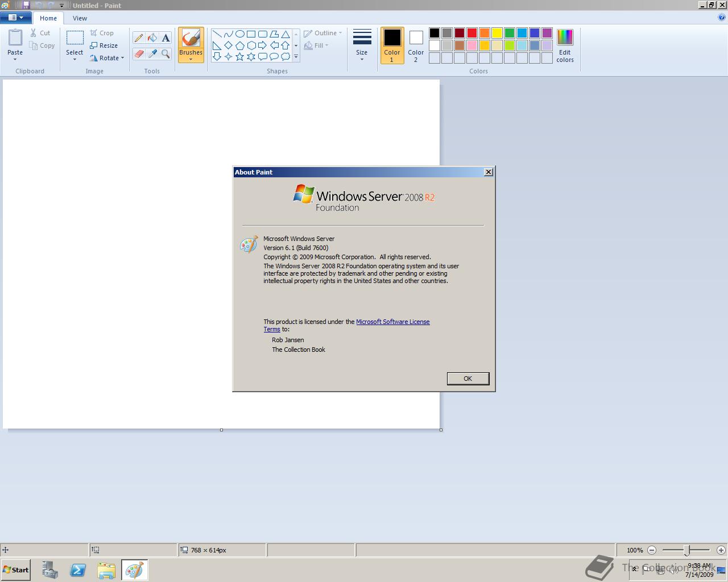Screen dimensions: 728x582
Task: Choose the Four-point star shape
Action: [x=228, y=56]
